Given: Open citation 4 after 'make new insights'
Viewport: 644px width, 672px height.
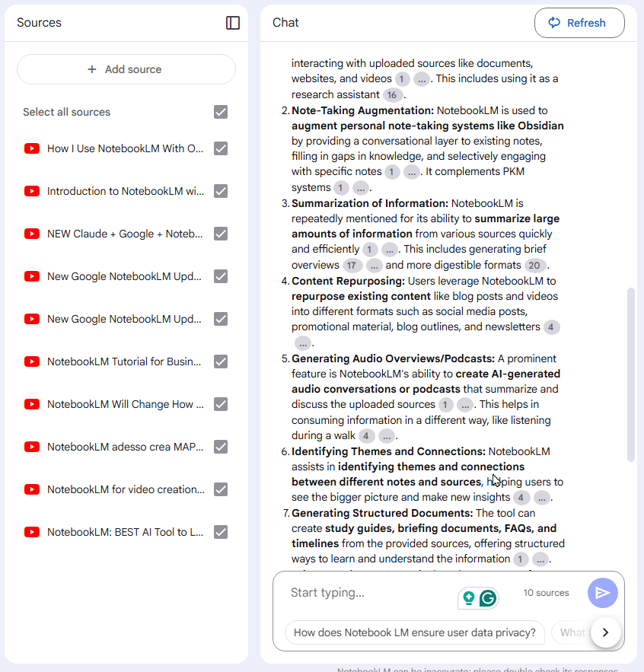Looking at the screenshot, I should [521, 498].
